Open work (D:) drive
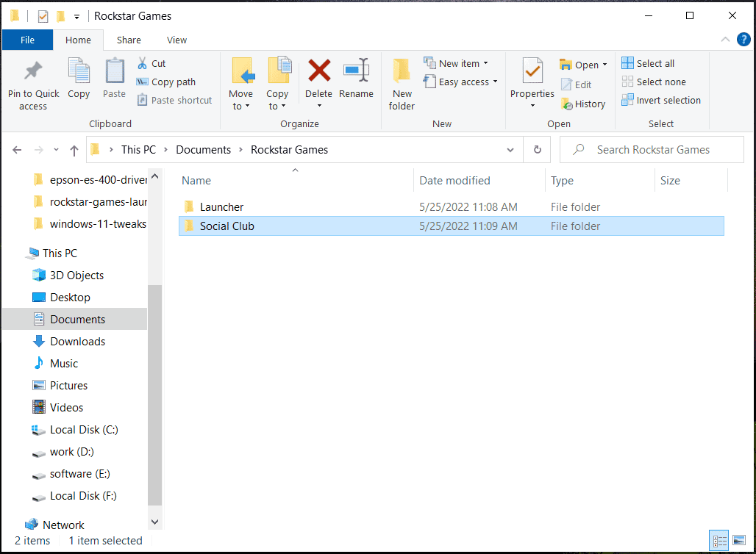 [x=72, y=452]
